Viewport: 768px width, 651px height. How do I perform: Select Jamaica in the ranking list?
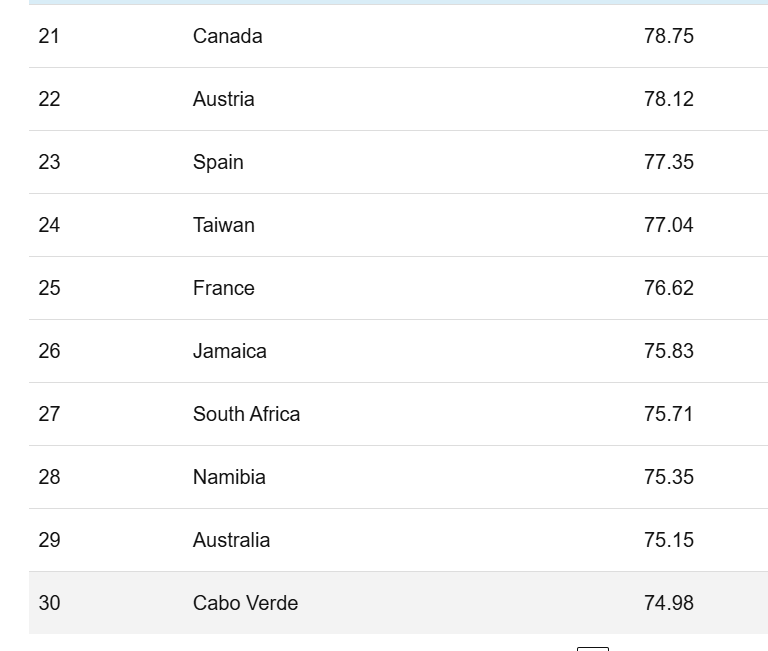tap(230, 351)
